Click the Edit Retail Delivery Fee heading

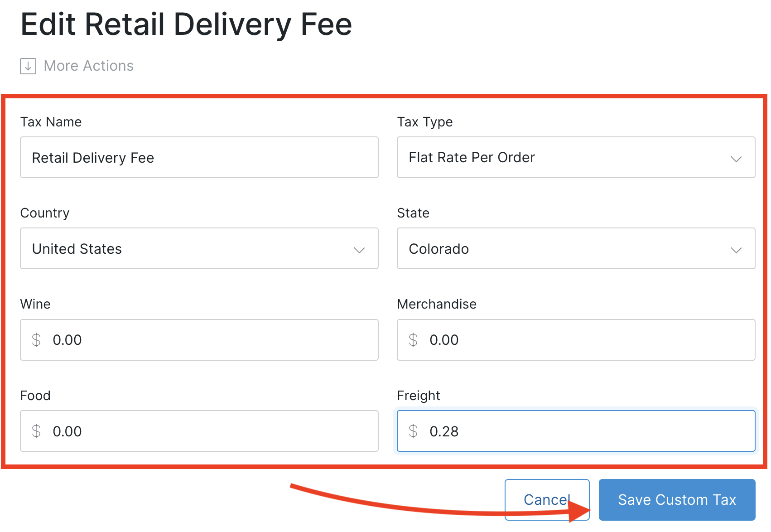[186, 24]
